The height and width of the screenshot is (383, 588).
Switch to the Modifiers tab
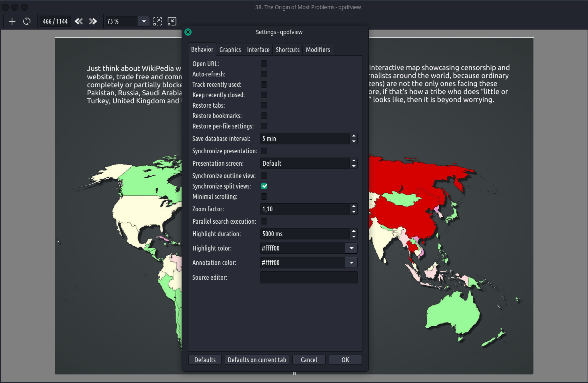pos(318,50)
